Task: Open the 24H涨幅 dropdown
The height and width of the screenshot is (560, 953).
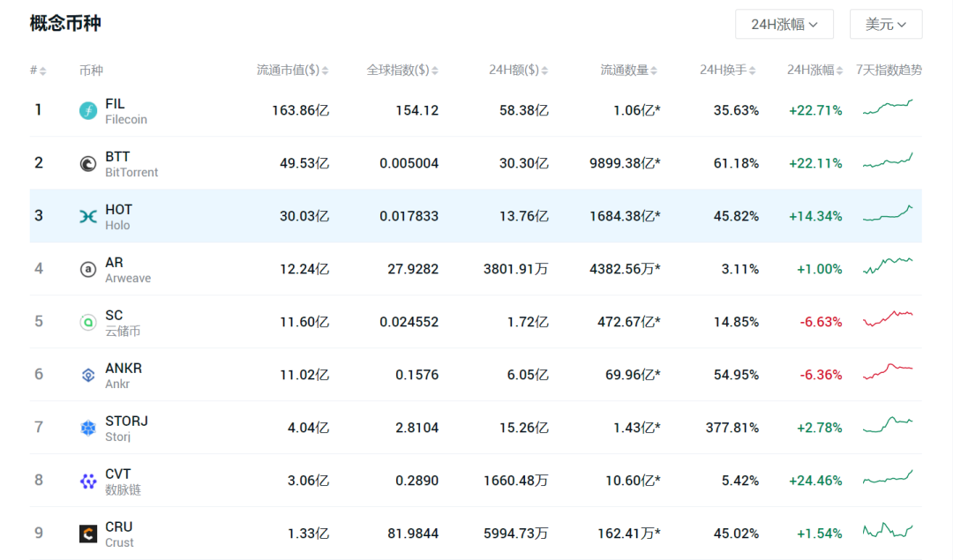Action: point(784,25)
